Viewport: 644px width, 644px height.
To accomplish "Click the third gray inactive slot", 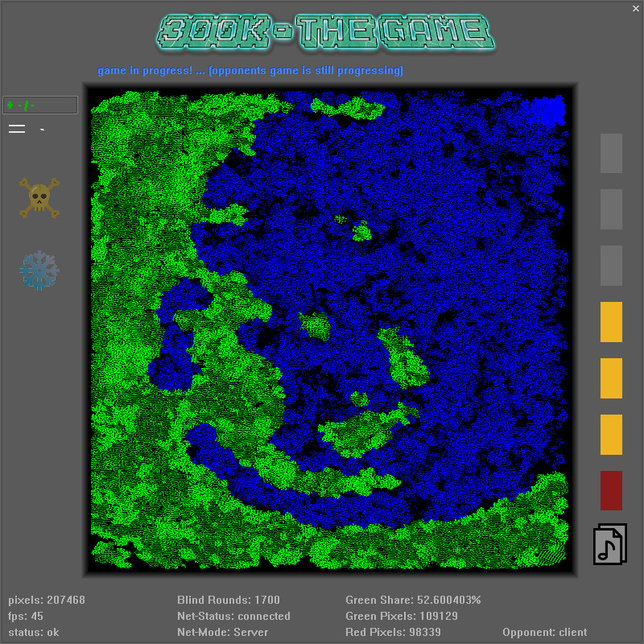I will click(610, 266).
